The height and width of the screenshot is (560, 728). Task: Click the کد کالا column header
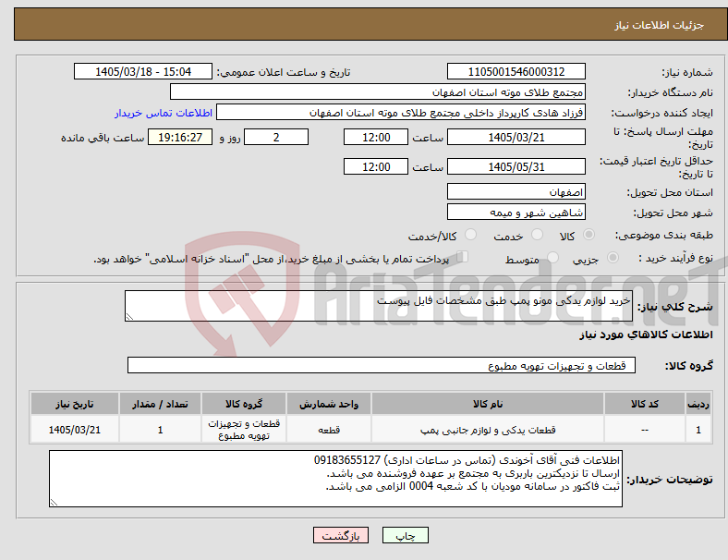pyautogui.click(x=645, y=404)
